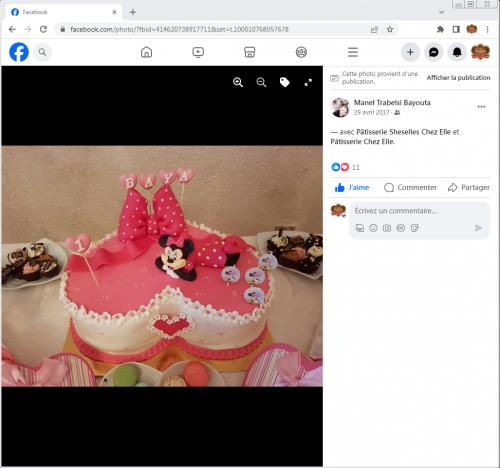Expand the tab search chevron

[x=441, y=12]
